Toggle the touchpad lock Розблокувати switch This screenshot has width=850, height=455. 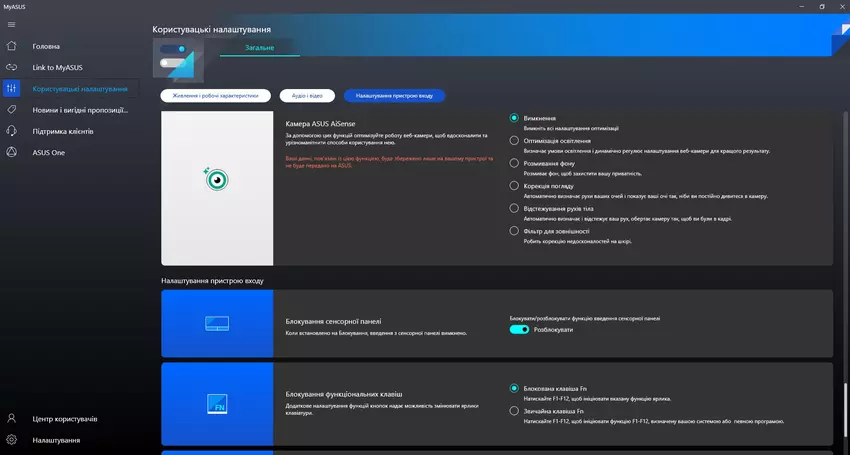pos(519,329)
